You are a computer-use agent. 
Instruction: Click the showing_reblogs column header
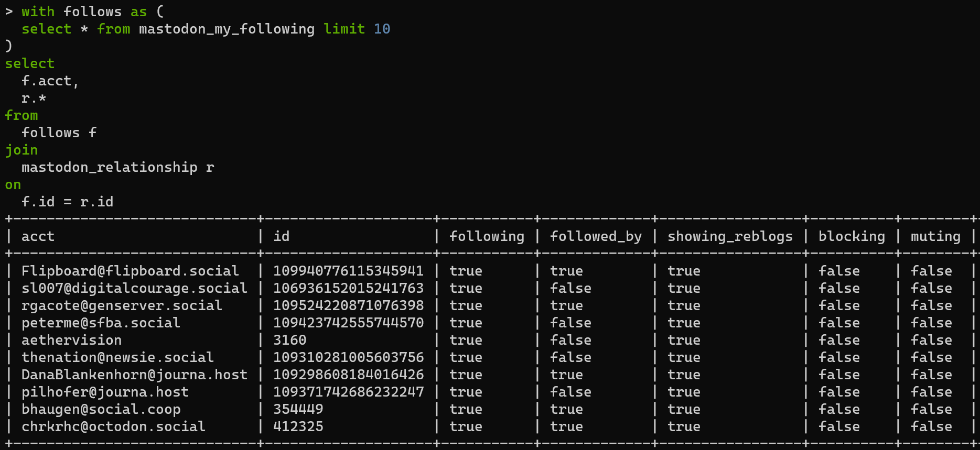730,237
